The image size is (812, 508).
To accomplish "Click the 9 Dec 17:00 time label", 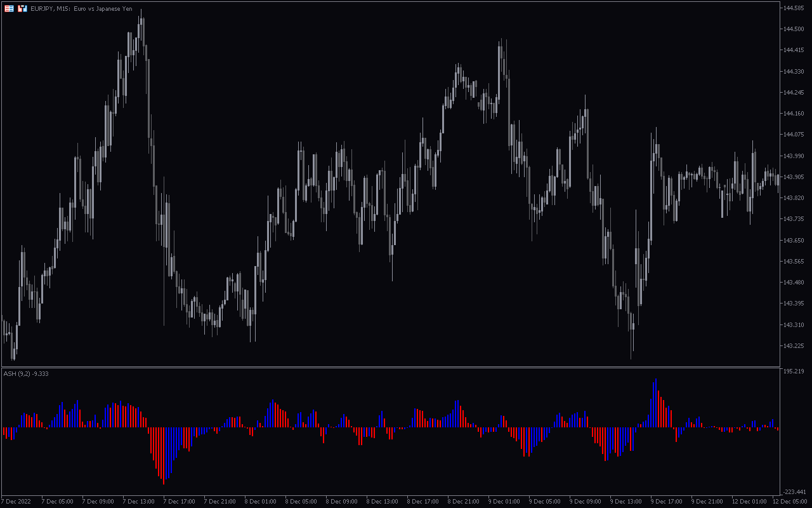I will 666,501.
